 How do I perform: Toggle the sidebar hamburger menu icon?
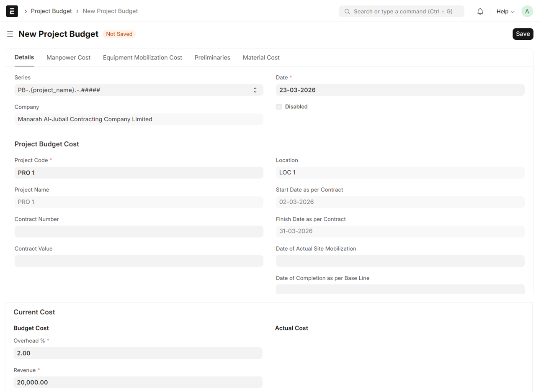click(x=10, y=34)
